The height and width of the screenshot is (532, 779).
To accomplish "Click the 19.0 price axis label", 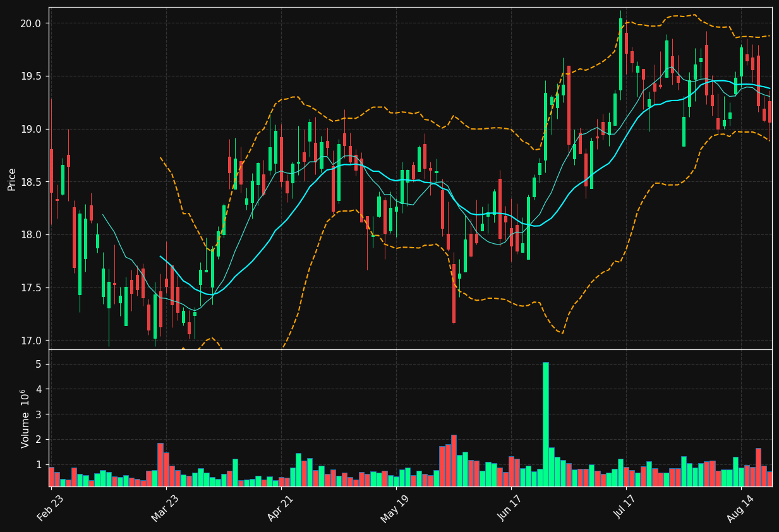I will [30, 129].
